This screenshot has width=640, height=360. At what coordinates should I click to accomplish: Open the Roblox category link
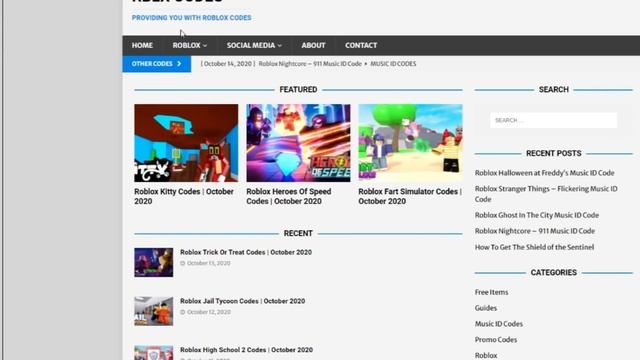tap(486, 356)
